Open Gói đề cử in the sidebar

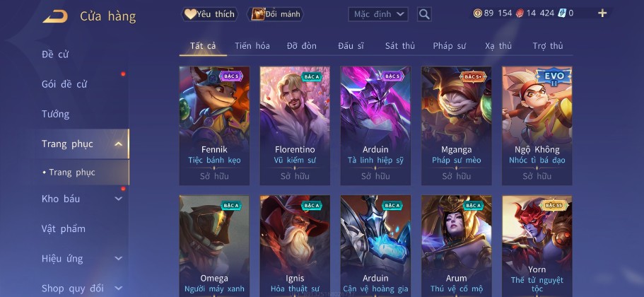tap(64, 84)
